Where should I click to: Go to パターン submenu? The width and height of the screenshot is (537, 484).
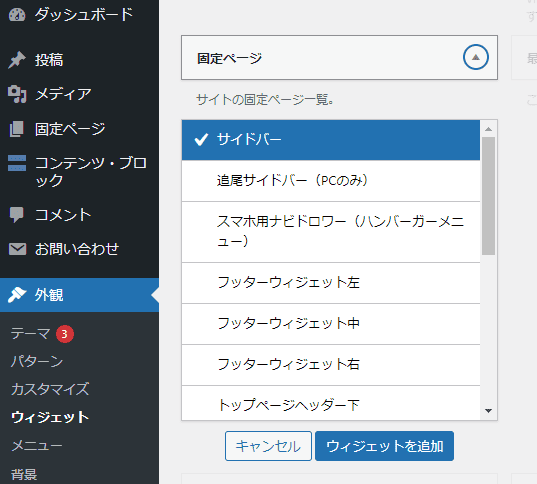point(37,361)
